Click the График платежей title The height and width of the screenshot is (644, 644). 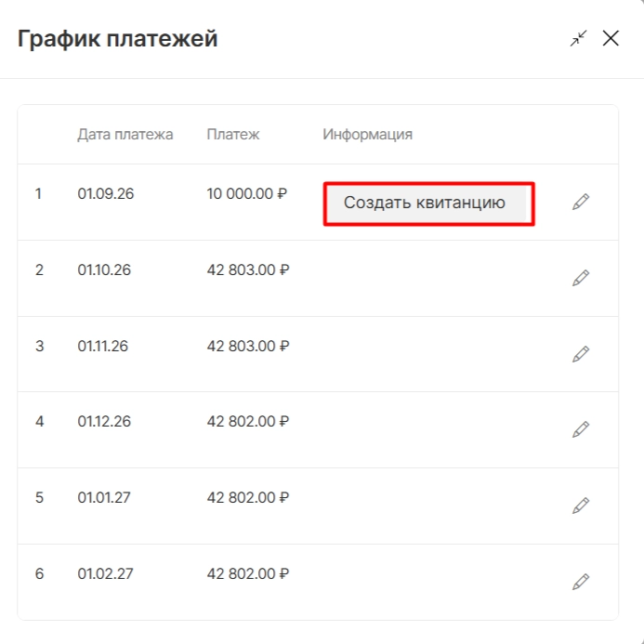click(x=117, y=39)
